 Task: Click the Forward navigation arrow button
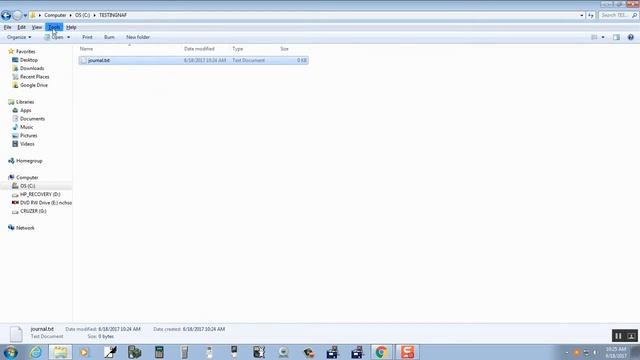pos(17,16)
